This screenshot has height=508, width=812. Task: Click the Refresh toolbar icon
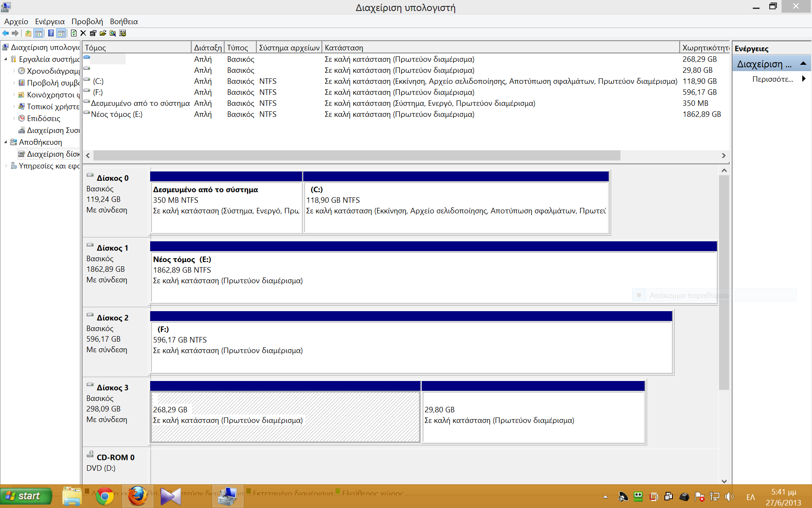pos(74,33)
